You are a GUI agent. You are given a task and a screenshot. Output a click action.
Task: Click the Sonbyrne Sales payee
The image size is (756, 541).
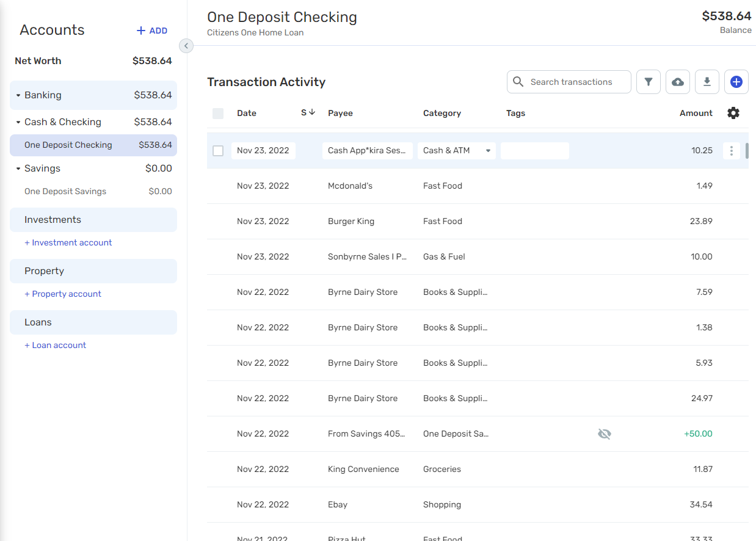click(x=368, y=257)
